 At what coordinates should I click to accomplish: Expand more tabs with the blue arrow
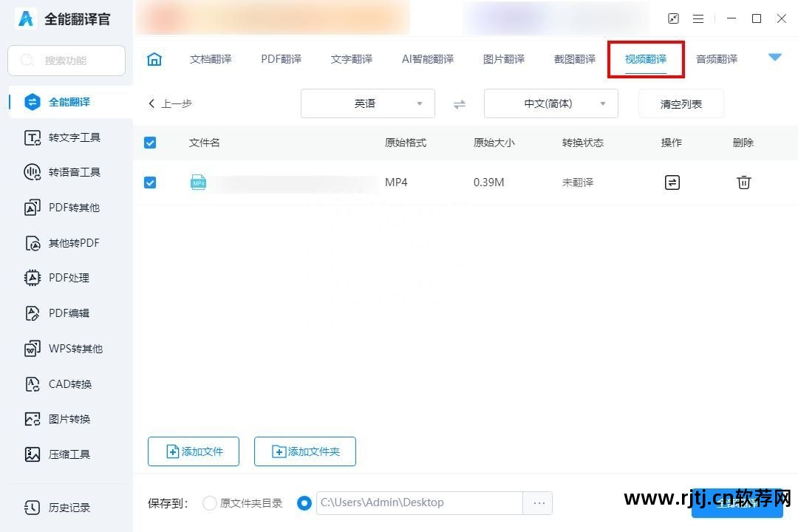pyautogui.click(x=774, y=58)
